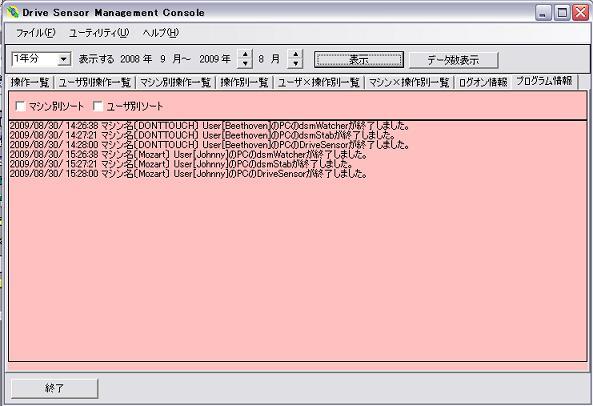Image resolution: width=593 pixels, height=406 pixels.
Task: Switch to the 操作一覧 tab
Action: point(30,82)
